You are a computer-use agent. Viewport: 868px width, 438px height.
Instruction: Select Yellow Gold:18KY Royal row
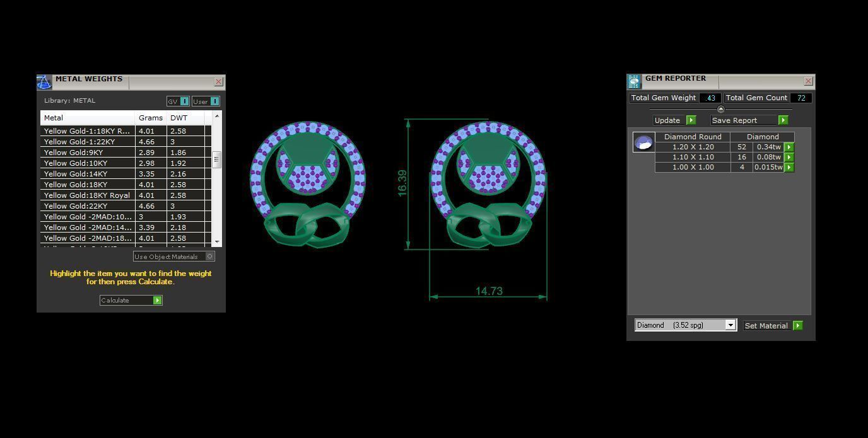click(126, 195)
